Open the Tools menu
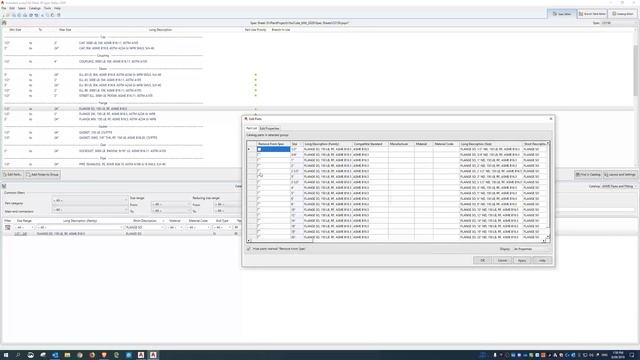 pyautogui.click(x=47, y=8)
